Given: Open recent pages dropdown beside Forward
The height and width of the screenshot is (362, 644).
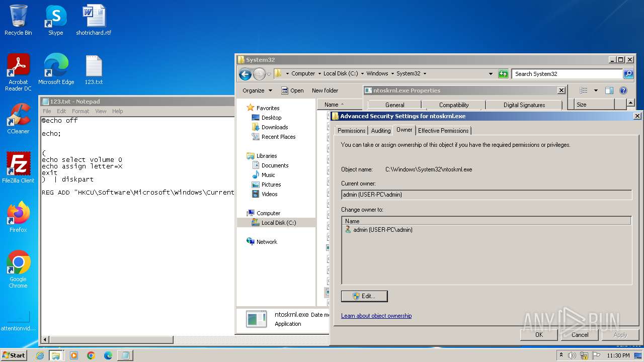Looking at the screenshot, I should tap(269, 74).
